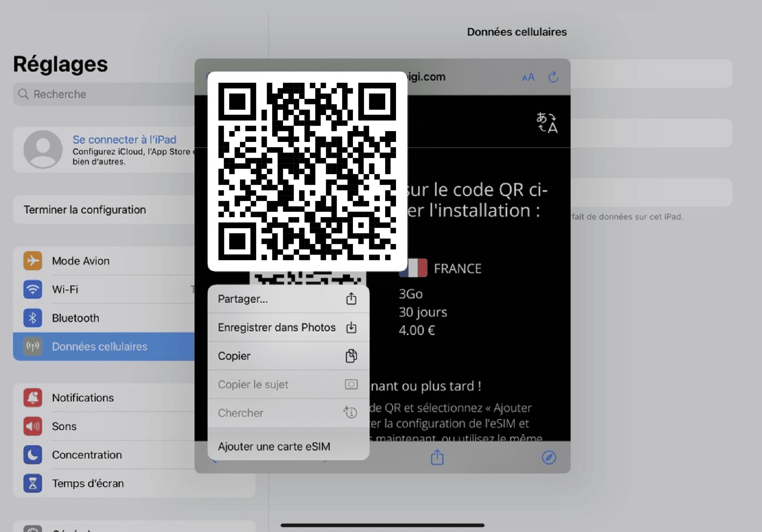Open Notifications settings icon
This screenshot has width=762, height=532.
pyautogui.click(x=33, y=397)
